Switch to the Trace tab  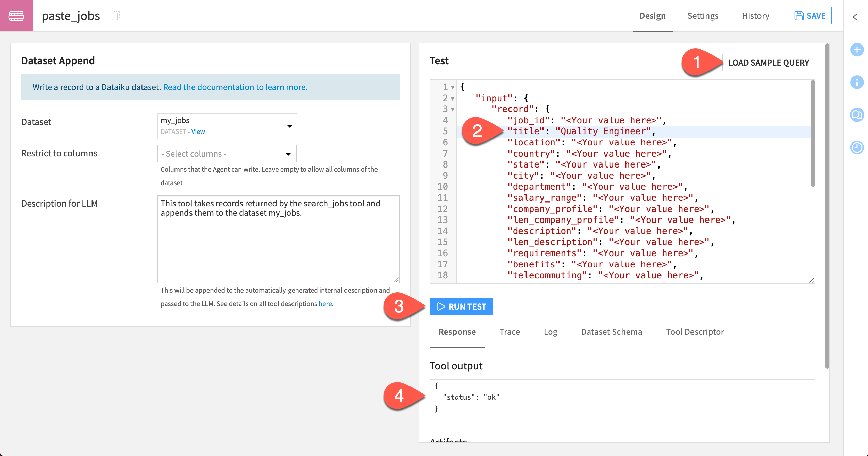[x=510, y=332]
